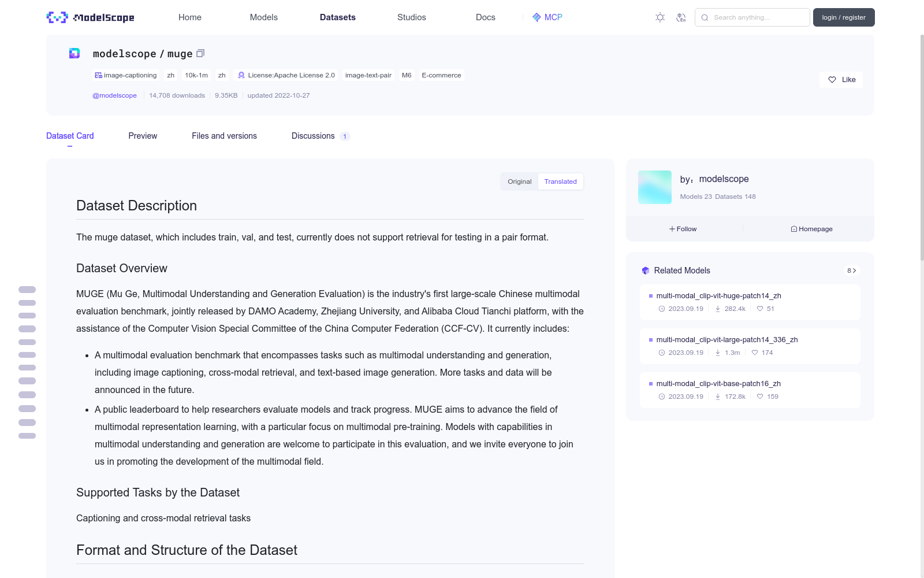The height and width of the screenshot is (578, 924).
Task: Click the License:Apache License 2.0 tag
Action: [286, 75]
